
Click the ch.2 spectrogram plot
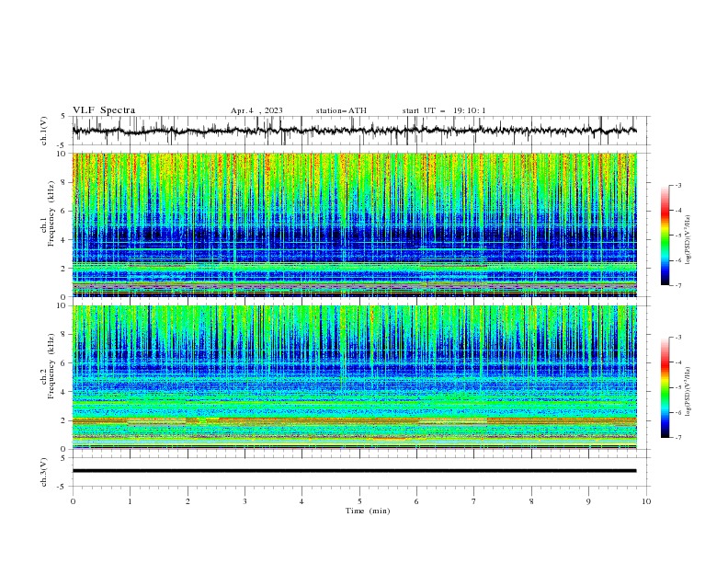click(355, 377)
